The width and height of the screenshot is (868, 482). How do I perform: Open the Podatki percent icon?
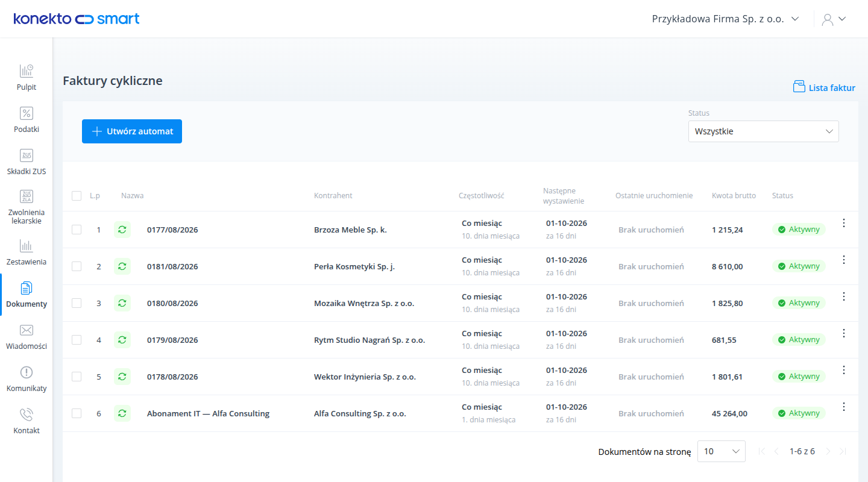click(x=27, y=113)
